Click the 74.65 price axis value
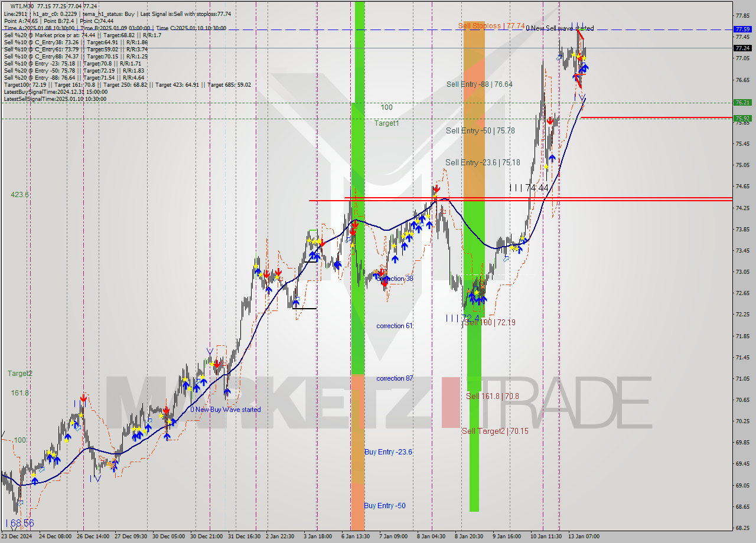The image size is (756, 543). tap(742, 187)
